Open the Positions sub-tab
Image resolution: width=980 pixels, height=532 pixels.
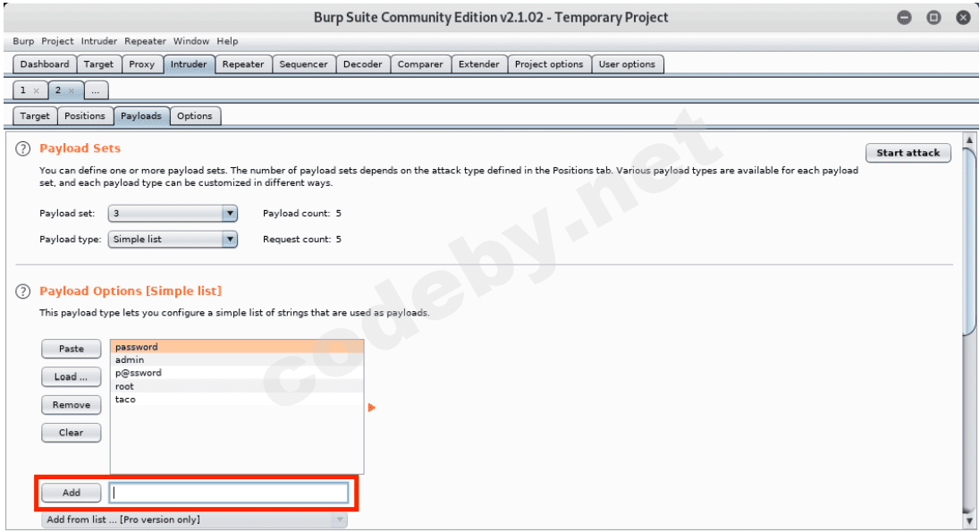(85, 116)
